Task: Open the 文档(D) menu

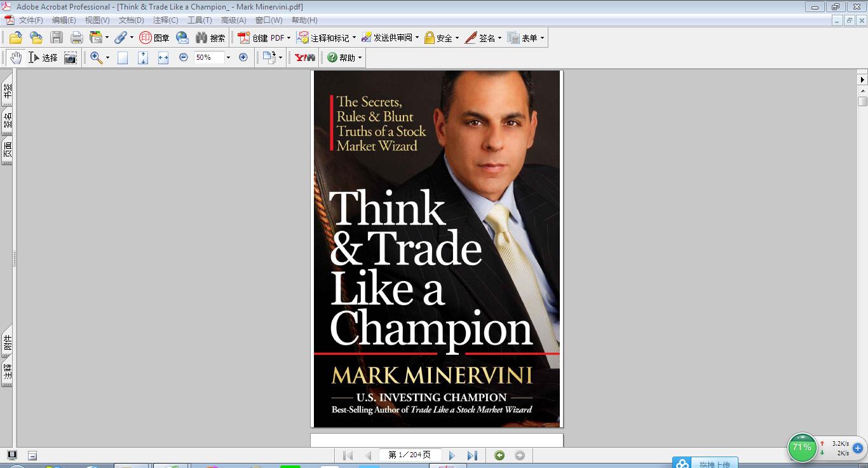Action: pos(132,20)
